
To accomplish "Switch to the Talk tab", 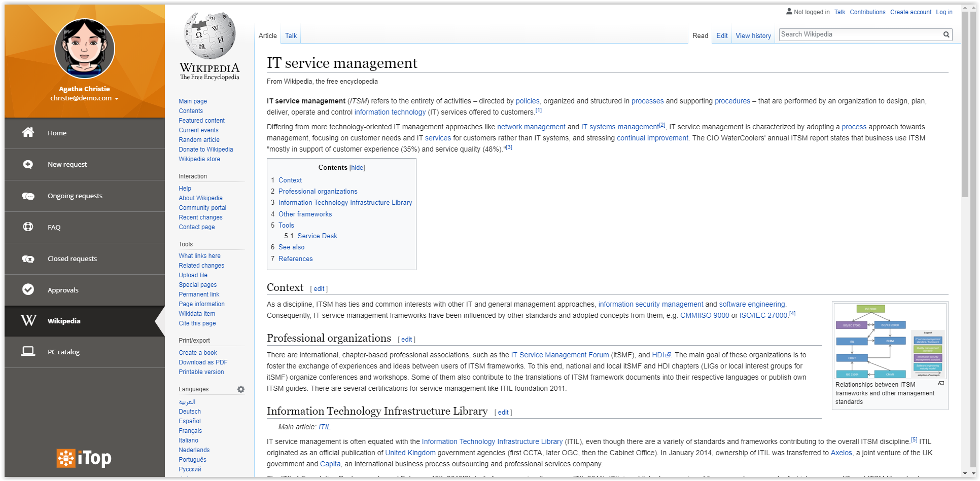I will [291, 35].
